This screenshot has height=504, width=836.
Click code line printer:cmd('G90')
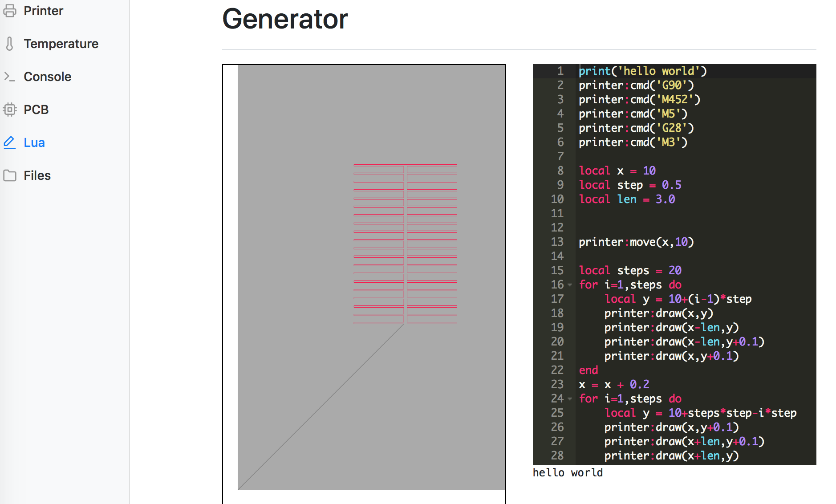click(x=636, y=85)
